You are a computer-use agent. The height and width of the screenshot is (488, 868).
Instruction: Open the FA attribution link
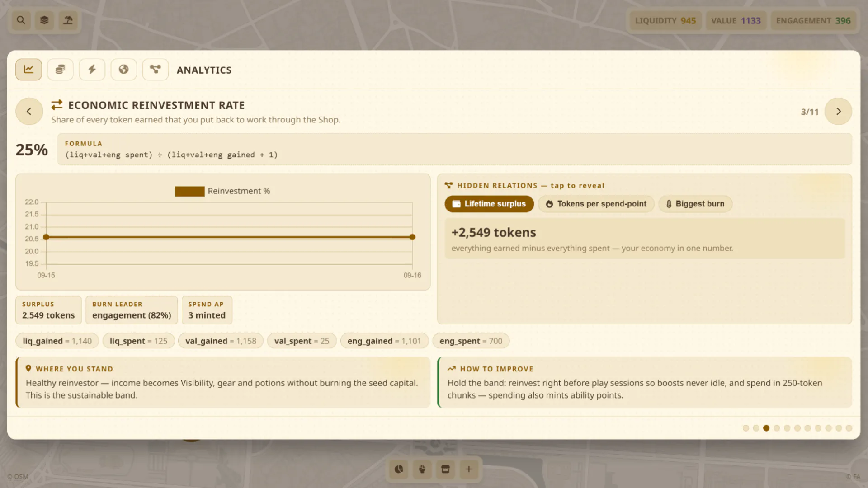[x=854, y=476]
